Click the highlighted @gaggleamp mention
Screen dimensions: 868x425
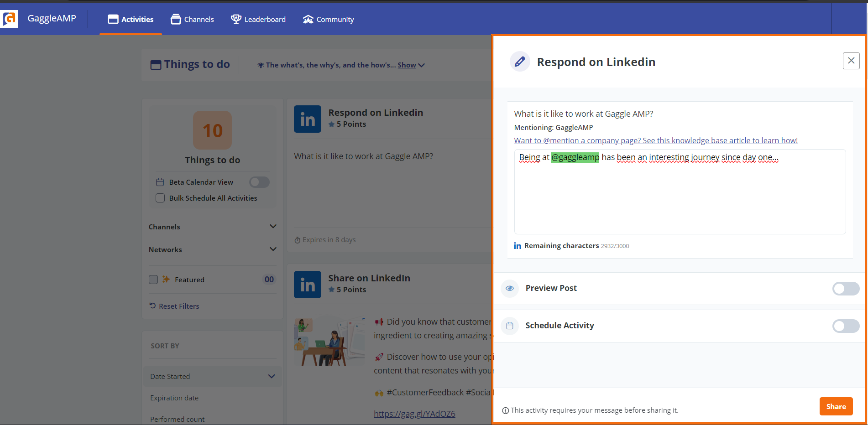(575, 157)
